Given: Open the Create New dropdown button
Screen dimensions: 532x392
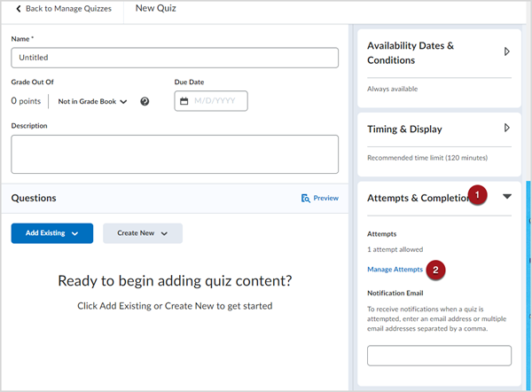Looking at the screenshot, I should pos(143,233).
